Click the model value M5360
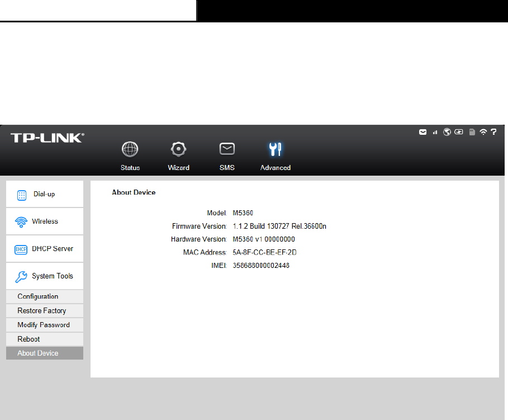Screen dimensions: 508x420 click(243, 213)
